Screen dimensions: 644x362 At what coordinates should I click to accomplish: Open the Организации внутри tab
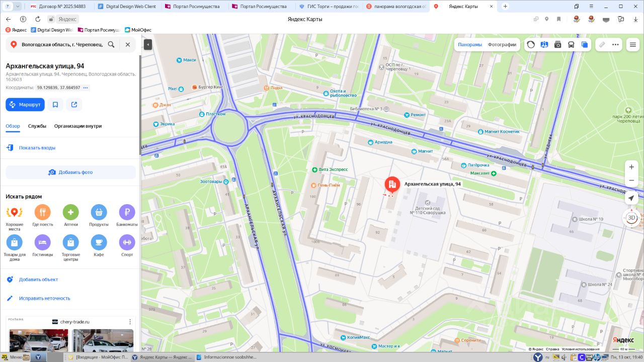point(78,126)
